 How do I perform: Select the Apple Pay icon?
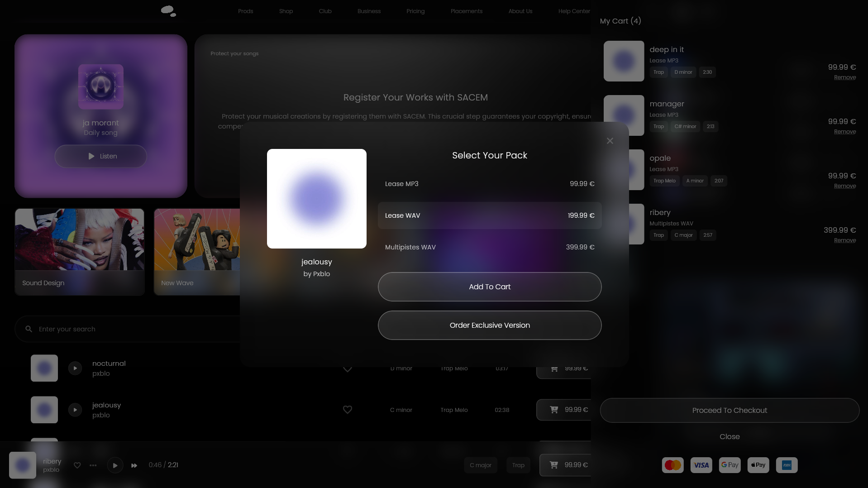758,465
